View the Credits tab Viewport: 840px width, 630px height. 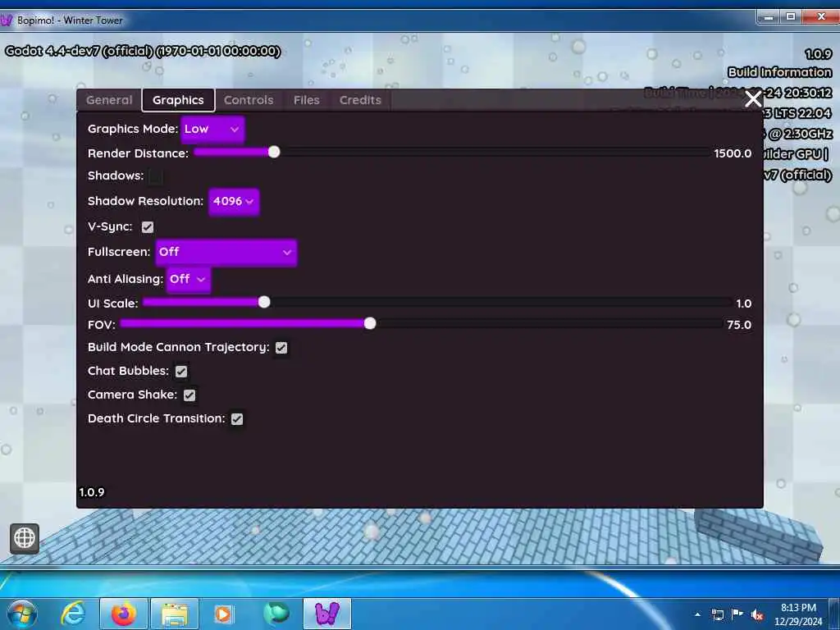361,100
